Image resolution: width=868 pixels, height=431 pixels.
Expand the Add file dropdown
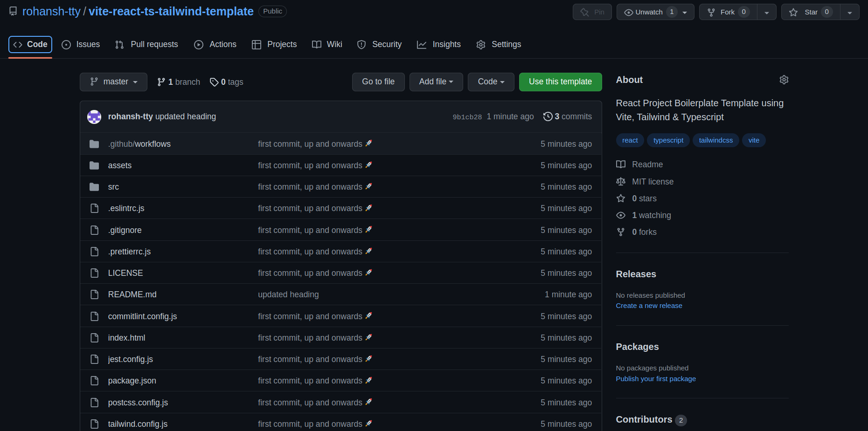[x=436, y=82]
